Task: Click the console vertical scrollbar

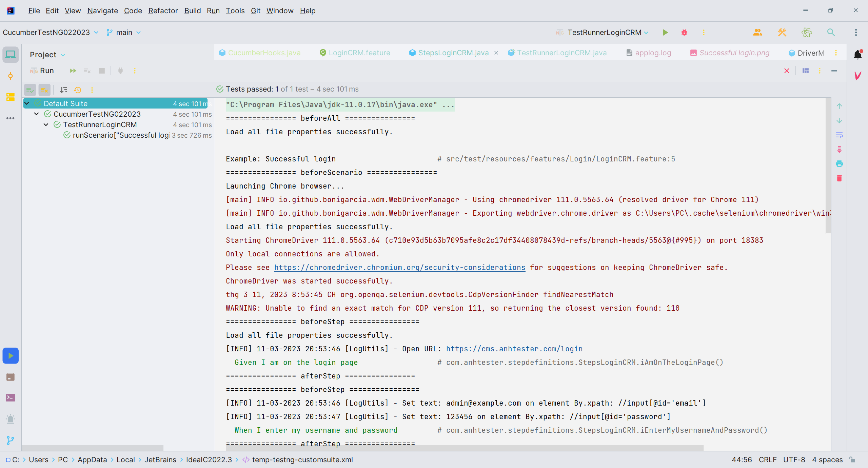Action: (x=828, y=166)
